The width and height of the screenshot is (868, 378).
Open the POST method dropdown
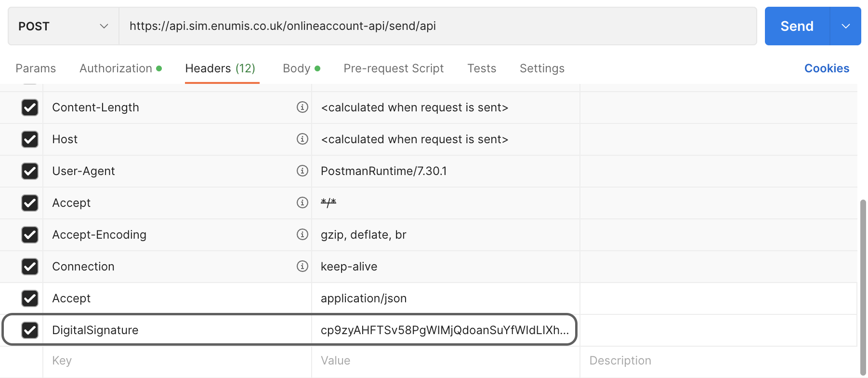click(x=63, y=26)
